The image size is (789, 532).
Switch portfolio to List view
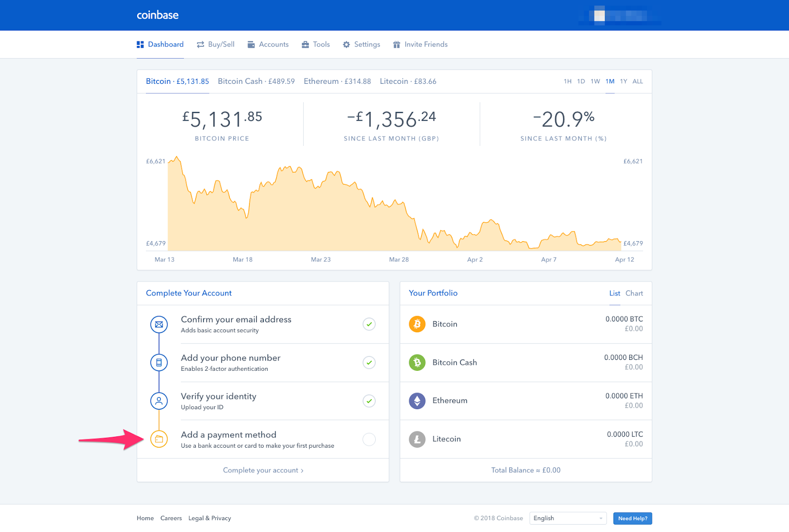pyautogui.click(x=614, y=293)
